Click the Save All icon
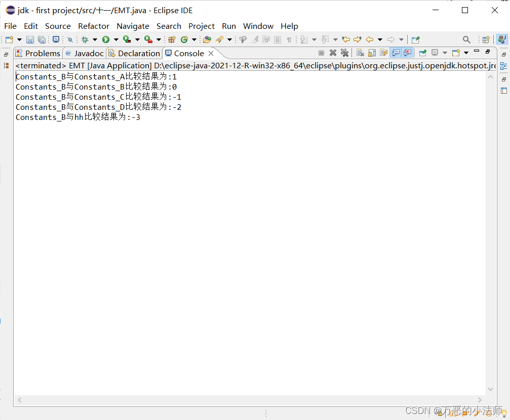This screenshot has width=510, height=420. [x=42, y=39]
